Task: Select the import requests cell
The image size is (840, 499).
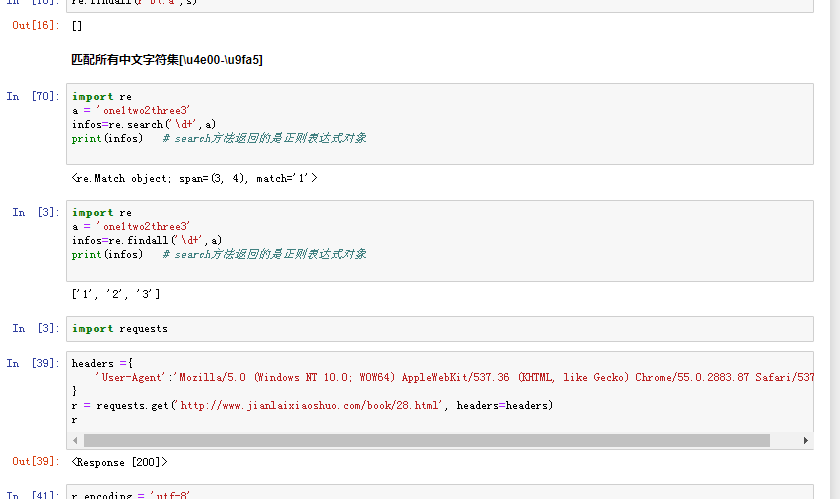Action: coord(440,329)
